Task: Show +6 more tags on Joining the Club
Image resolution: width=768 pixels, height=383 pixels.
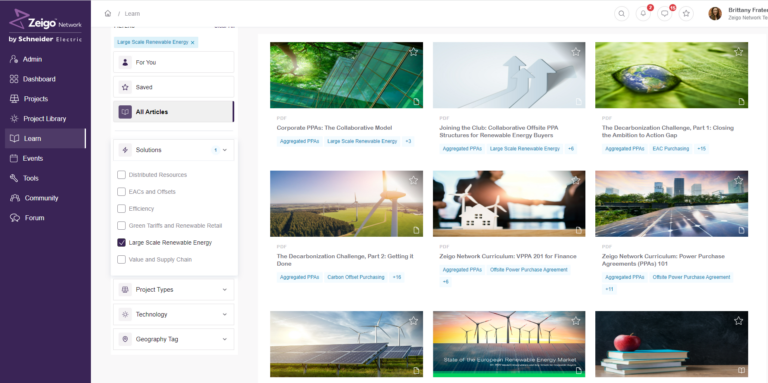Action: pyautogui.click(x=571, y=149)
